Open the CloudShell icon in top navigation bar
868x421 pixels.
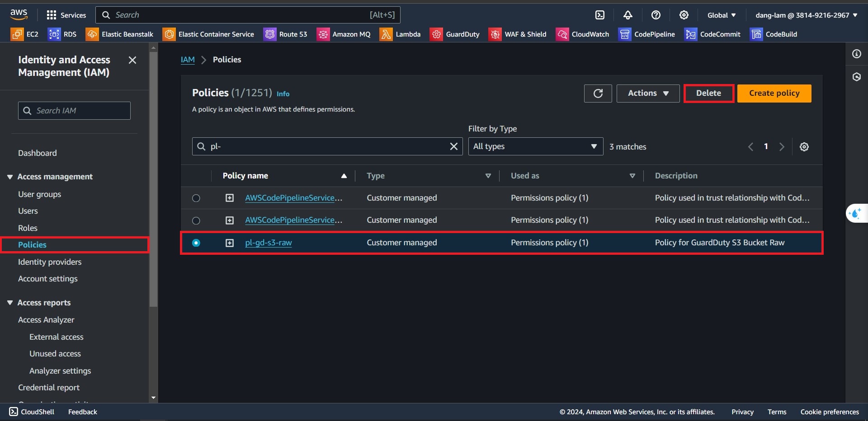[599, 15]
